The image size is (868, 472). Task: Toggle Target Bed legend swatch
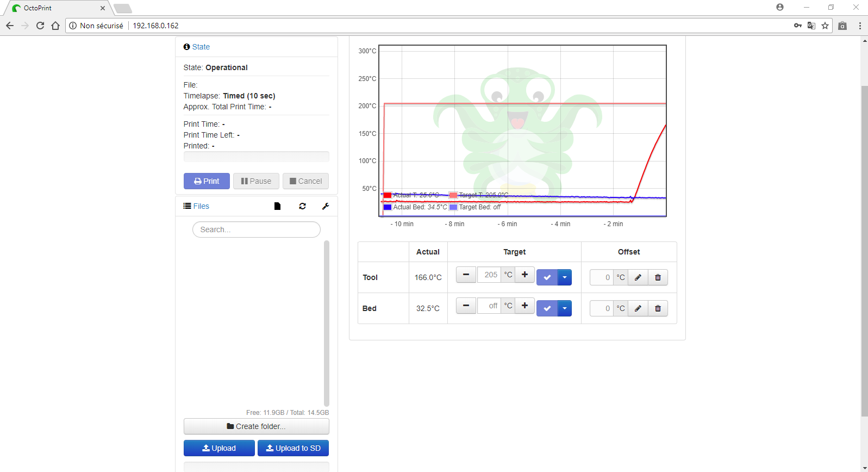coord(453,207)
